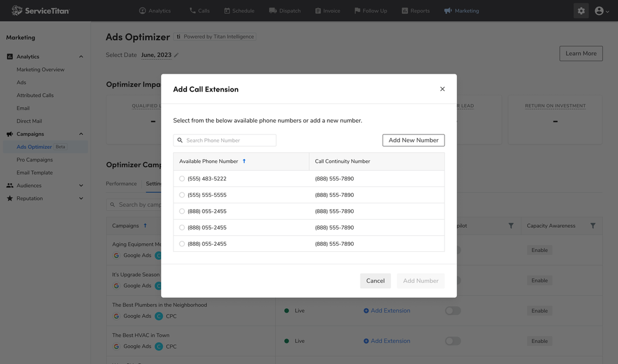Click the Reputation star icon in sidebar
The height and width of the screenshot is (364, 618).
click(10, 199)
